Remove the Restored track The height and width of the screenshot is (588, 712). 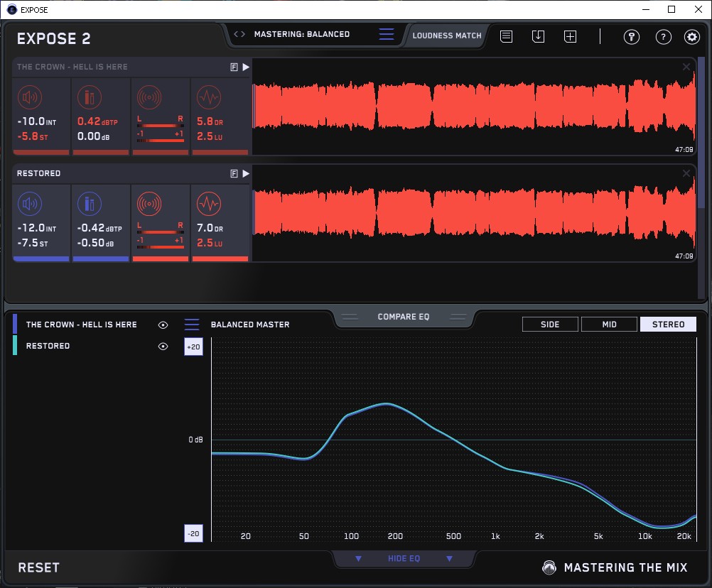coord(686,173)
